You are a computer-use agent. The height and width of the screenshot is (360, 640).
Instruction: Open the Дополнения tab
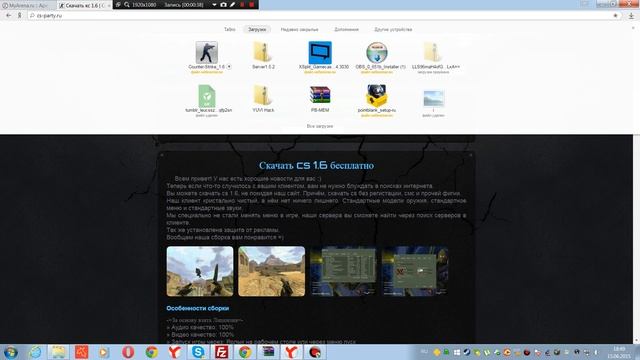346,29
